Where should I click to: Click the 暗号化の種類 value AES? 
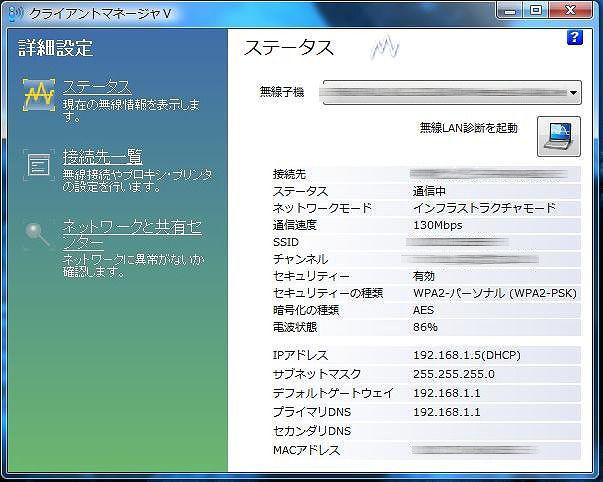[x=423, y=310]
